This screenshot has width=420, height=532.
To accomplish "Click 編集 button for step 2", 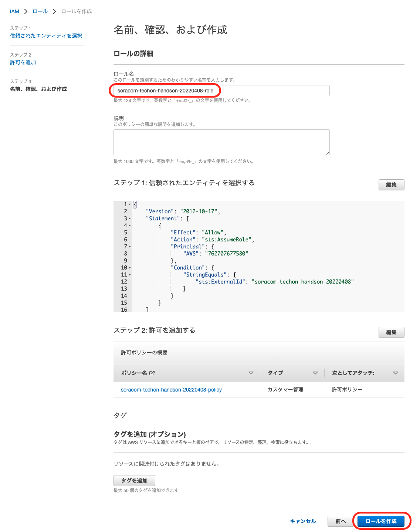I will click(x=391, y=332).
